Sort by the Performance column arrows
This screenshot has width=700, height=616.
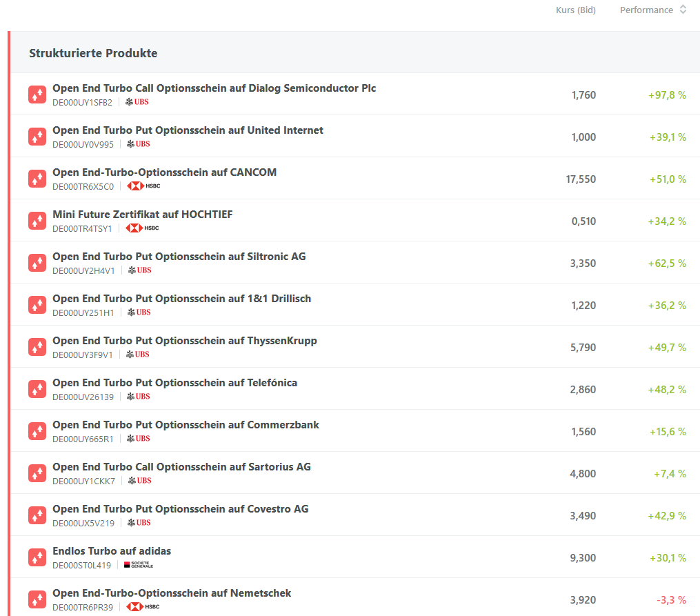tap(683, 10)
